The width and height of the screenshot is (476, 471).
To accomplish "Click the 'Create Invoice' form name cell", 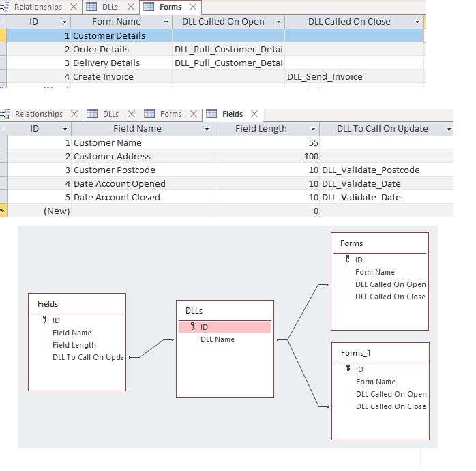I will 122,76.
